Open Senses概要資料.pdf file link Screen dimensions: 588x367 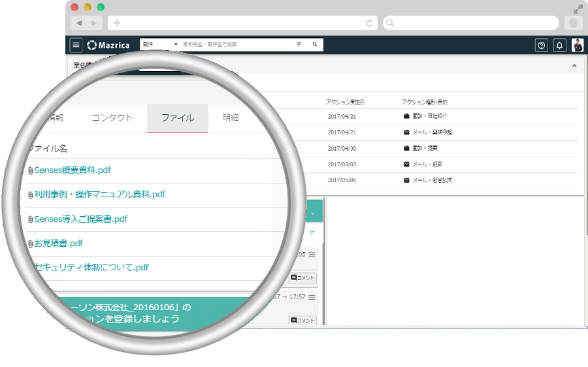coord(73,170)
